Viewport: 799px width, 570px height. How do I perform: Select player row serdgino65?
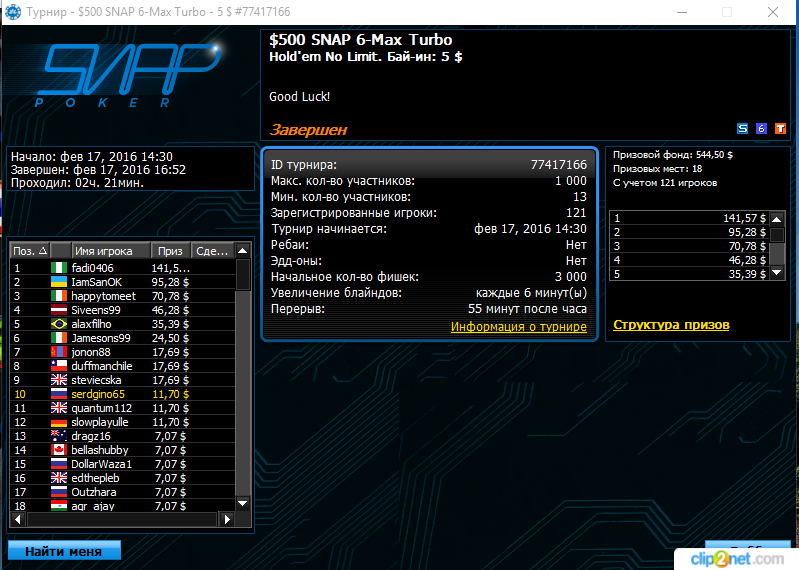pos(123,394)
